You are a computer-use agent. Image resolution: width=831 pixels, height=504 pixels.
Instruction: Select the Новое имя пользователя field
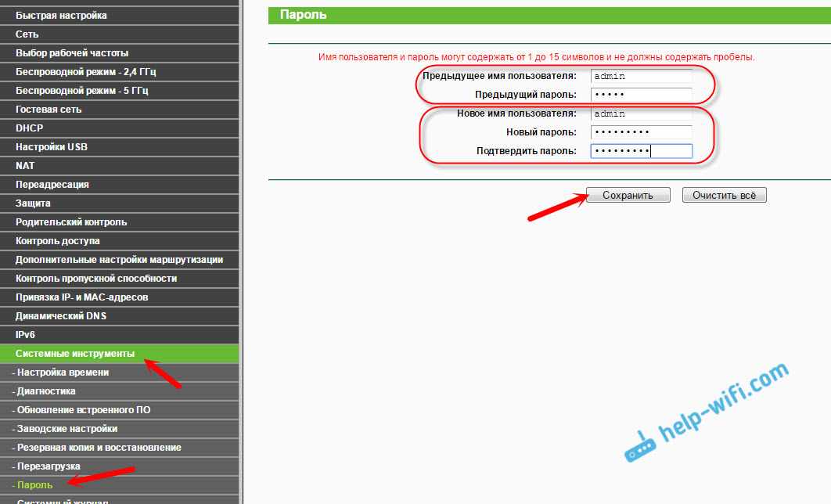(x=642, y=114)
